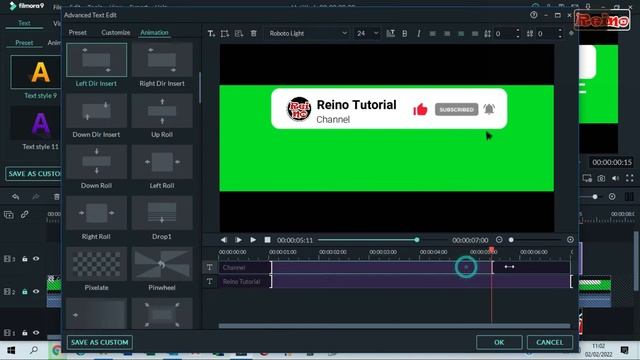Viewport: 640px width, 360px height.
Task: Click the add text box icon
Action: coord(225,33)
